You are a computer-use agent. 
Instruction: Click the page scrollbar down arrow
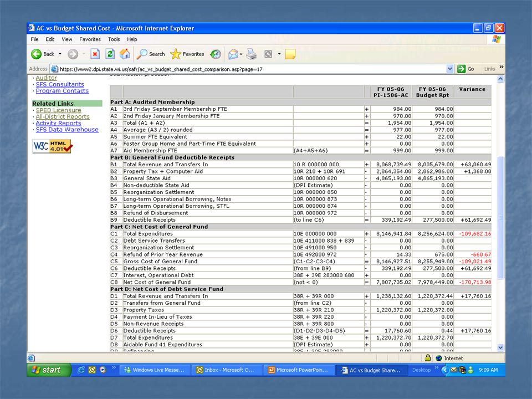coord(500,347)
